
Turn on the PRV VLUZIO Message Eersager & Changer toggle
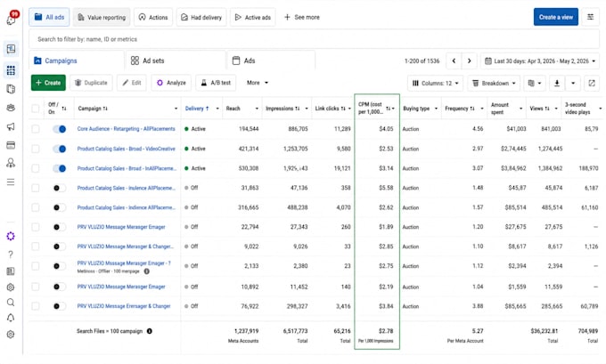point(60,306)
